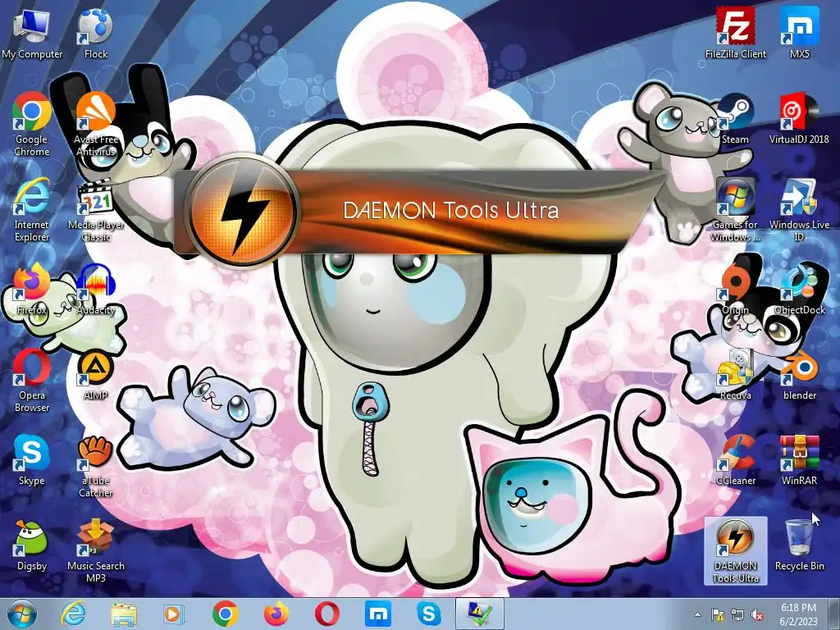Viewport: 840px width, 630px height.
Task: Launch Maxthon from the taskbar
Action: point(377,614)
